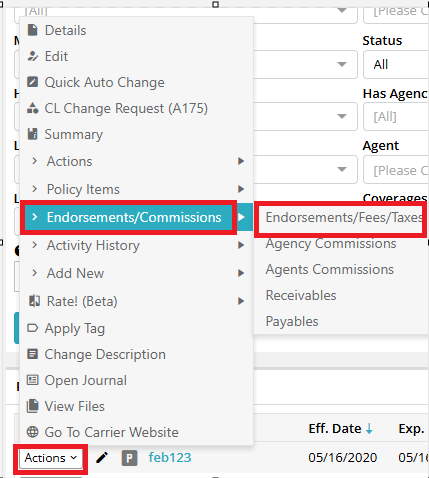Click the Open Journal newspaper icon
Screen dimensions: 429x478
click(32, 380)
